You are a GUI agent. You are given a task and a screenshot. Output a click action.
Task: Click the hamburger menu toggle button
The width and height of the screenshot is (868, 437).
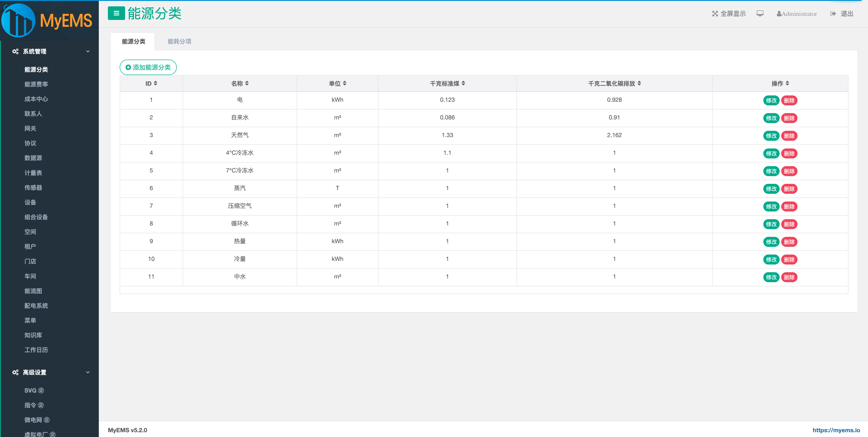pos(116,13)
